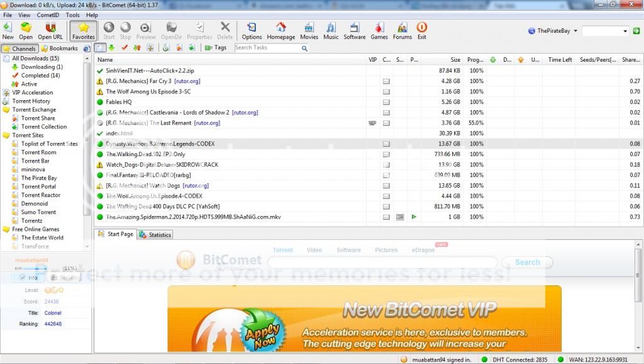Open task Properties from the toolbar

[199, 31]
